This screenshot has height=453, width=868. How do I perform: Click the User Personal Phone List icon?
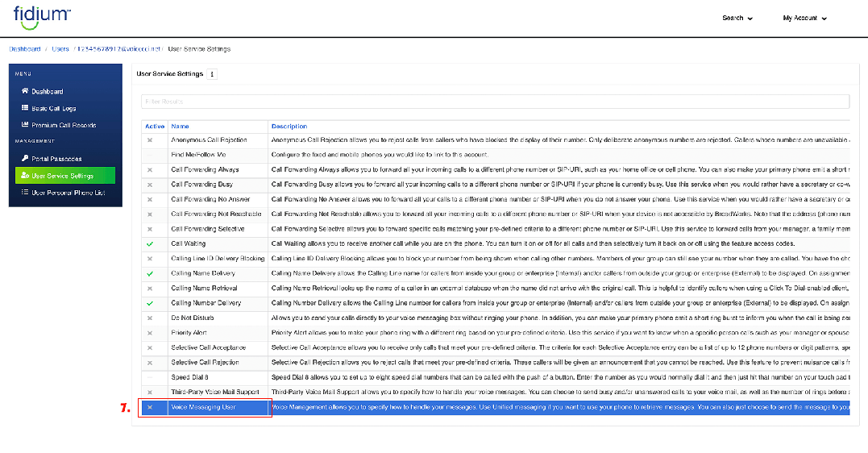click(25, 193)
